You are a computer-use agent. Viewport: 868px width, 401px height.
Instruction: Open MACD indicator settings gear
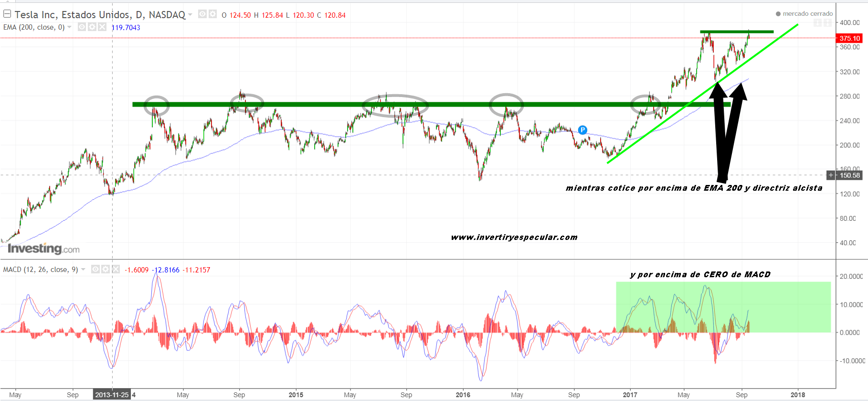tap(106, 270)
